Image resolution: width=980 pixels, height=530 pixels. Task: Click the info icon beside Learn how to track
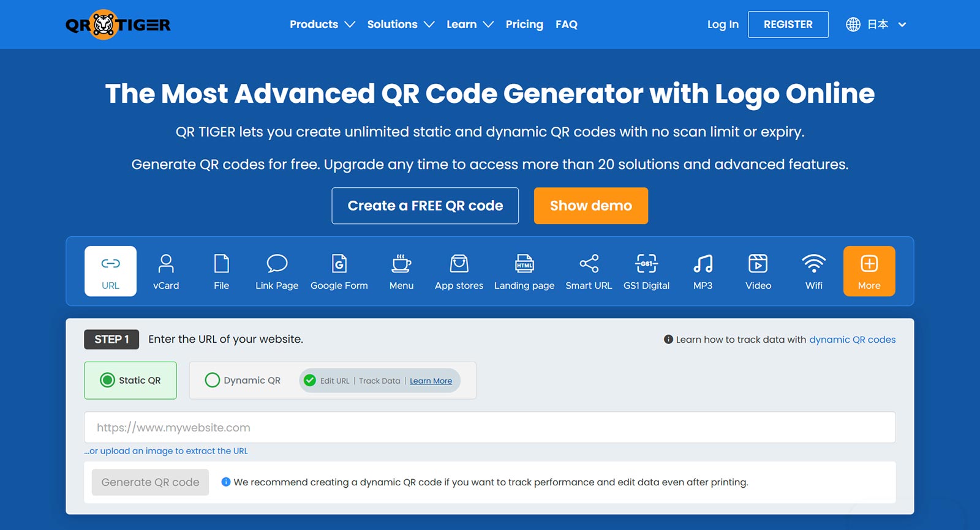(668, 340)
